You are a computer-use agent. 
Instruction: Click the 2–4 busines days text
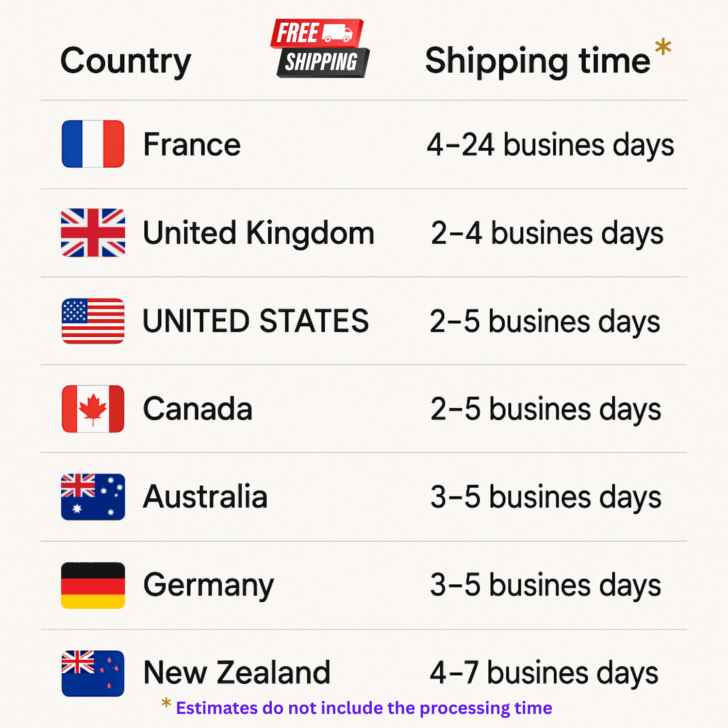click(547, 233)
